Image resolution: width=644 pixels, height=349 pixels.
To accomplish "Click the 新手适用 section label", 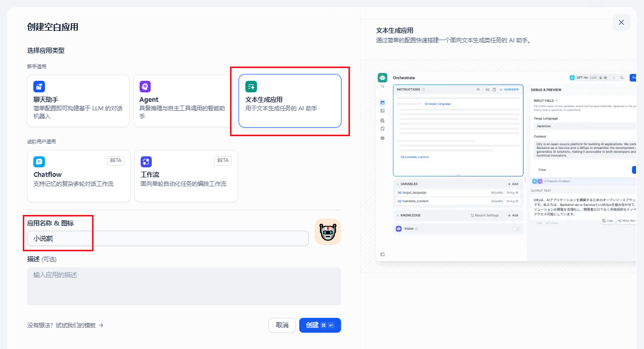I will pyautogui.click(x=37, y=67).
